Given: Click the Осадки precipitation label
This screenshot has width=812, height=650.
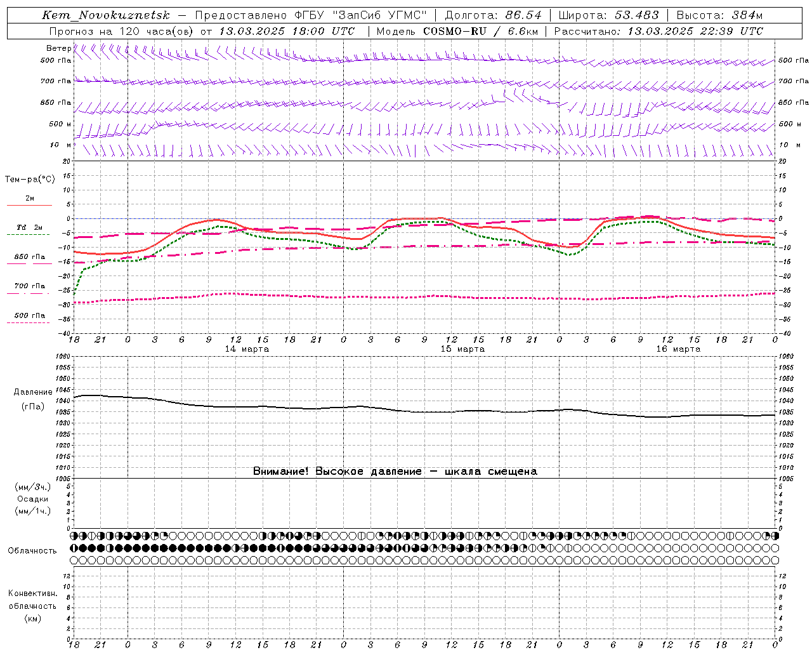Looking at the screenshot, I should pyautogui.click(x=33, y=499).
